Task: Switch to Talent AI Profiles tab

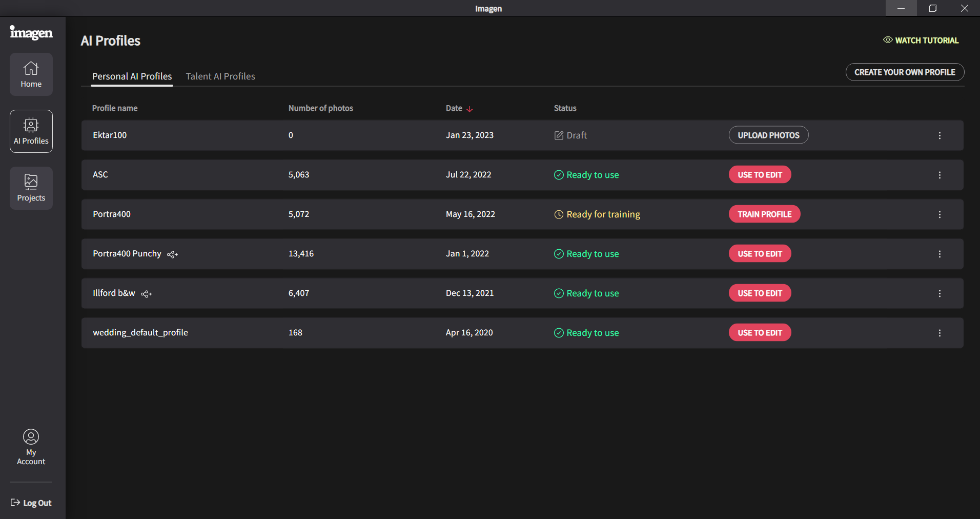Action: click(x=220, y=76)
